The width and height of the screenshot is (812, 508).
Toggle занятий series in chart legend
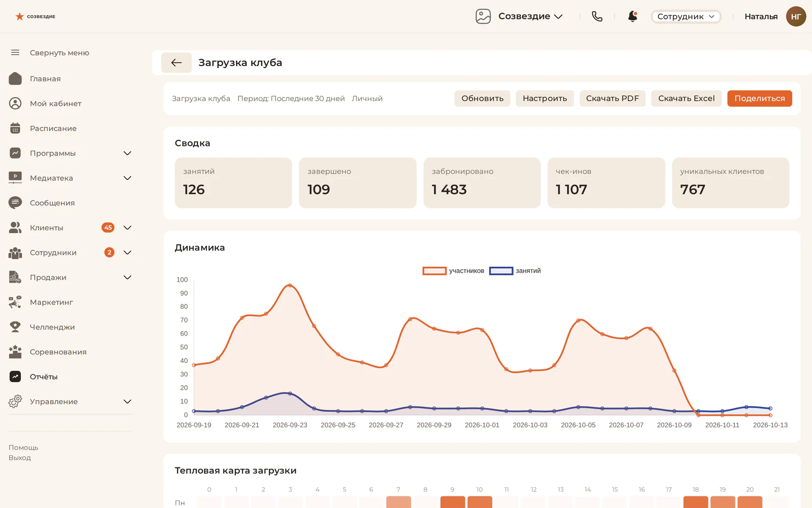pyautogui.click(x=515, y=271)
